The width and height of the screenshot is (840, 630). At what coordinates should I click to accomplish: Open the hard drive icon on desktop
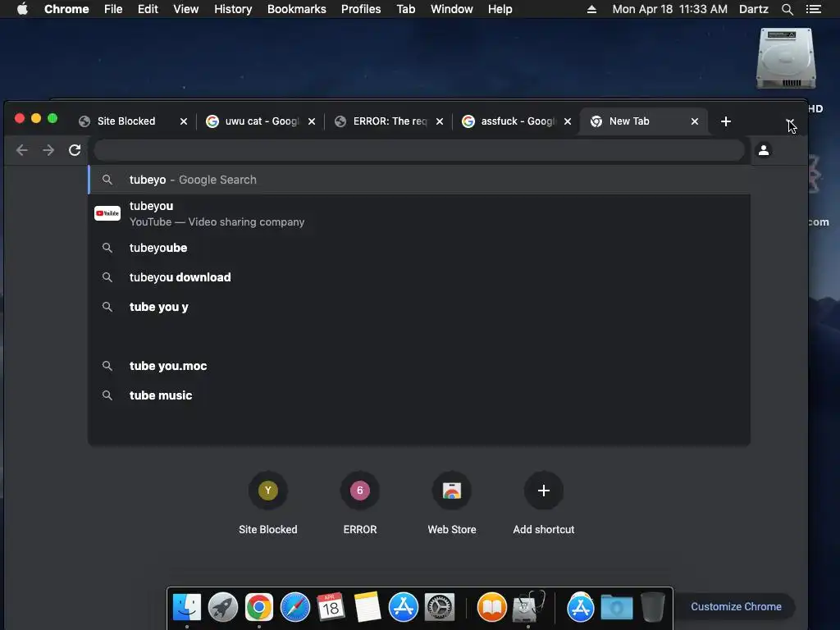click(x=786, y=59)
